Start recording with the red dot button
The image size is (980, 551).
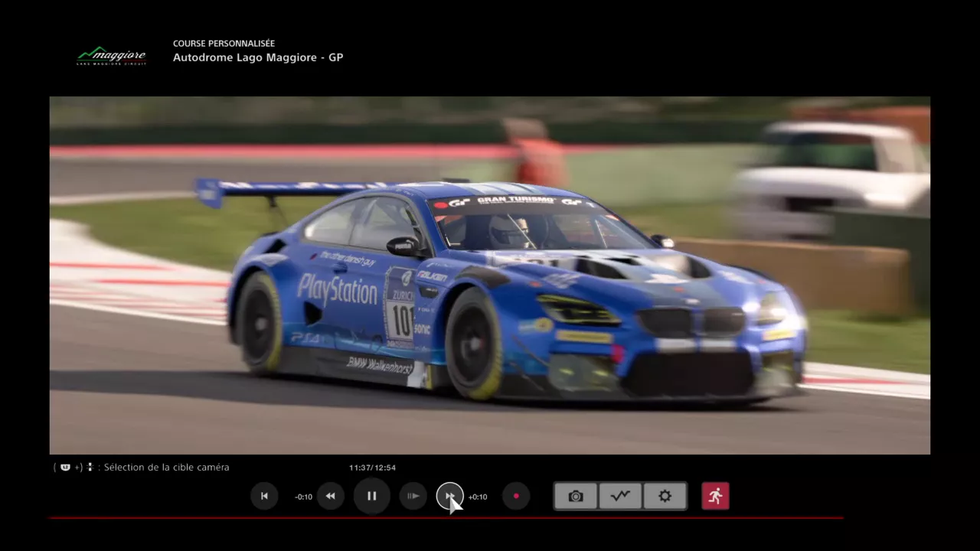[516, 496]
